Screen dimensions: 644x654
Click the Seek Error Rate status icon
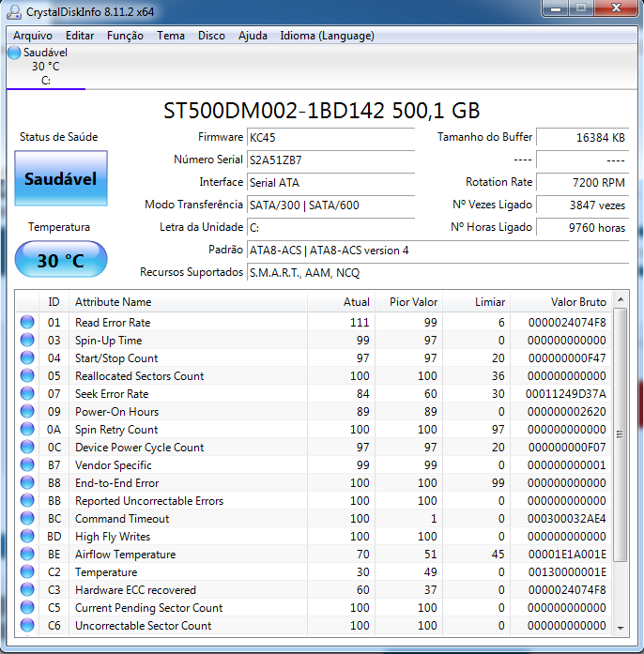(27, 393)
